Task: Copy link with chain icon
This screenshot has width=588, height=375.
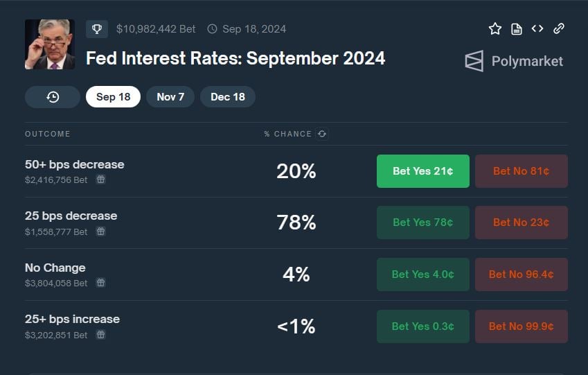Action: coord(559,28)
